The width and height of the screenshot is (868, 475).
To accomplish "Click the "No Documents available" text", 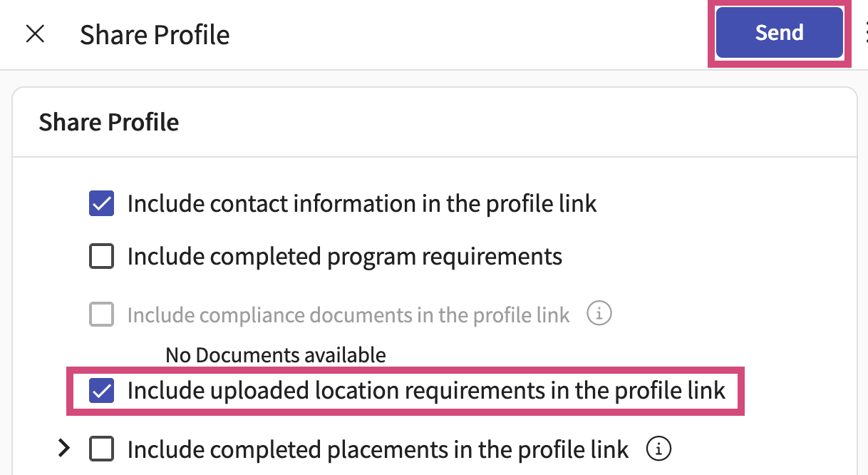I will (x=275, y=354).
